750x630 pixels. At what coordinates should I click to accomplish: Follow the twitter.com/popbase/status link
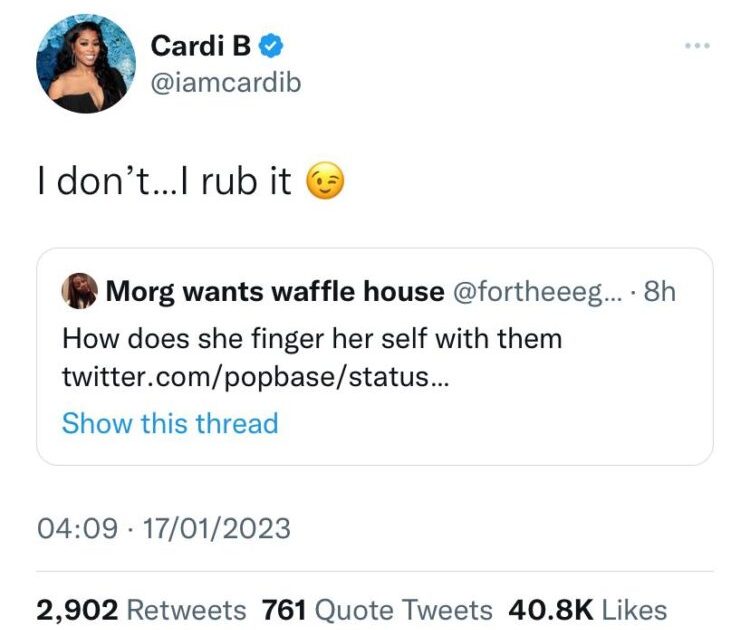pyautogui.click(x=249, y=379)
